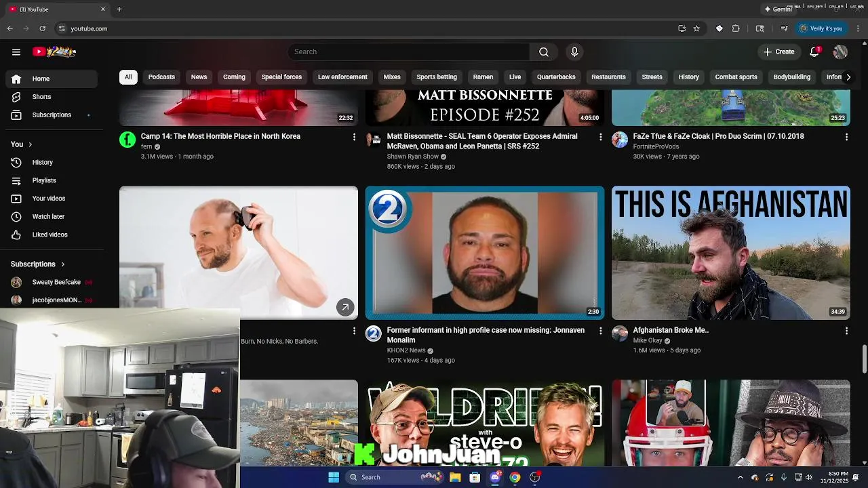Go to Home in the sidebar
The image size is (868, 488).
[x=52, y=79]
